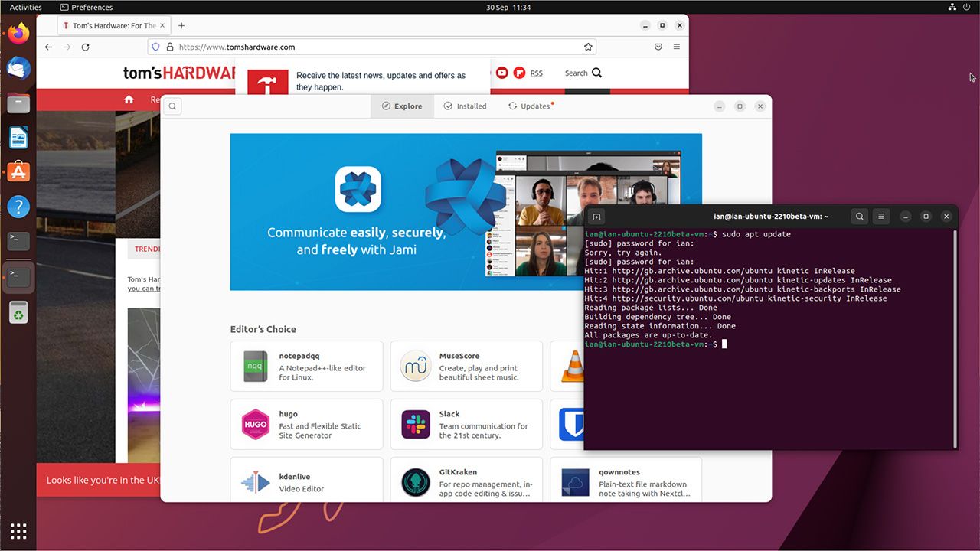Click the Flipboard icon on Tom's Hardware
Image resolution: width=980 pixels, height=551 pixels.
tap(520, 73)
